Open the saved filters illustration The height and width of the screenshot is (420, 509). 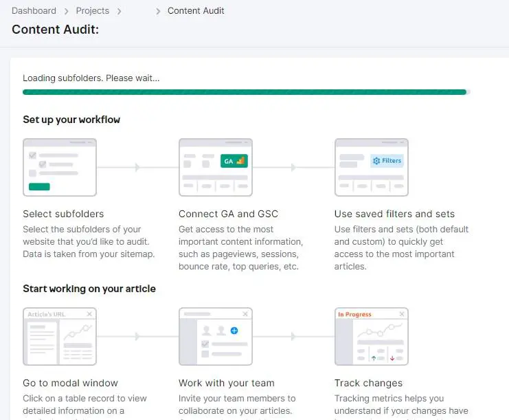[372, 167]
